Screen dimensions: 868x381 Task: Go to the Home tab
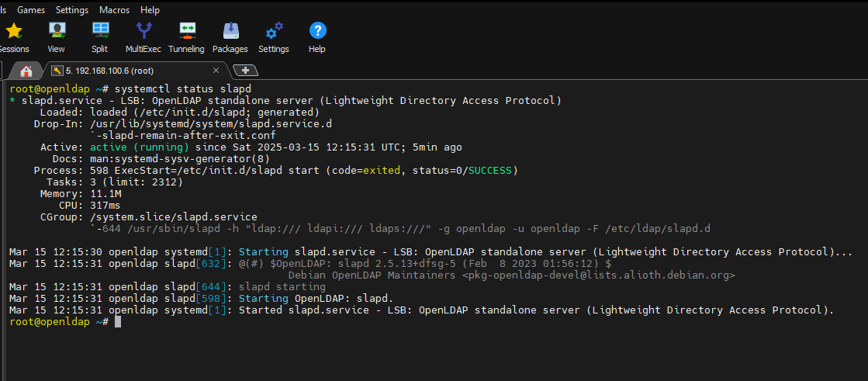pyautogui.click(x=26, y=71)
